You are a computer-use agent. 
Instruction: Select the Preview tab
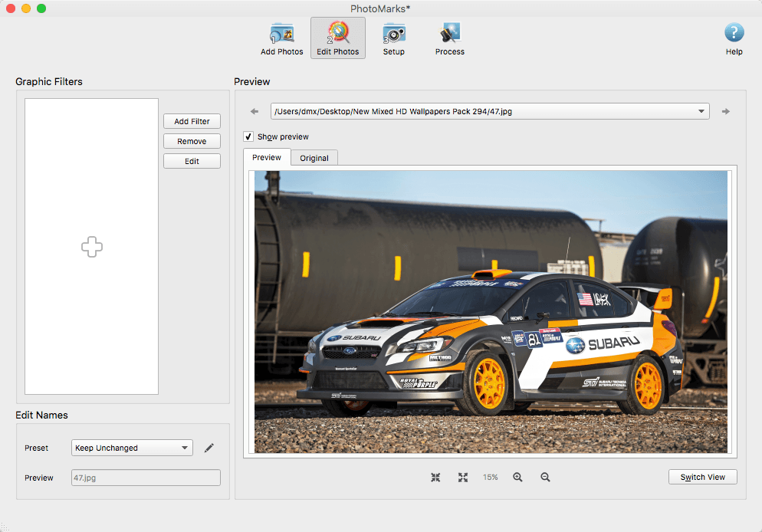266,157
